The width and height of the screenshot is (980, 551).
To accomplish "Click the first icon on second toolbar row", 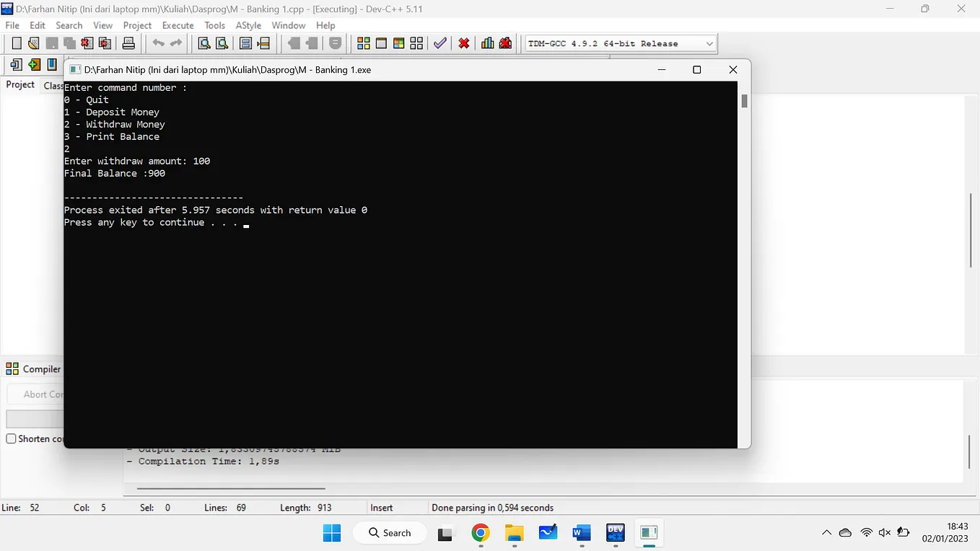I will (17, 65).
